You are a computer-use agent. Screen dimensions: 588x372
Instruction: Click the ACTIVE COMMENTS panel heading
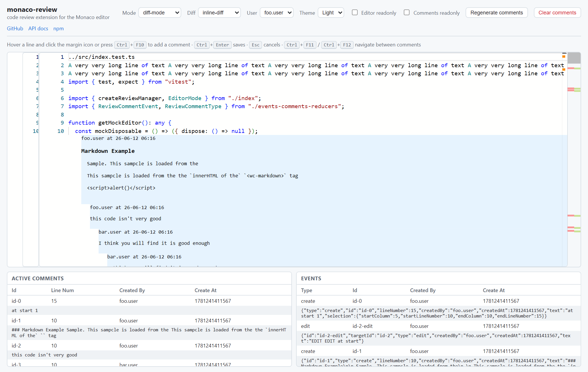click(38, 279)
